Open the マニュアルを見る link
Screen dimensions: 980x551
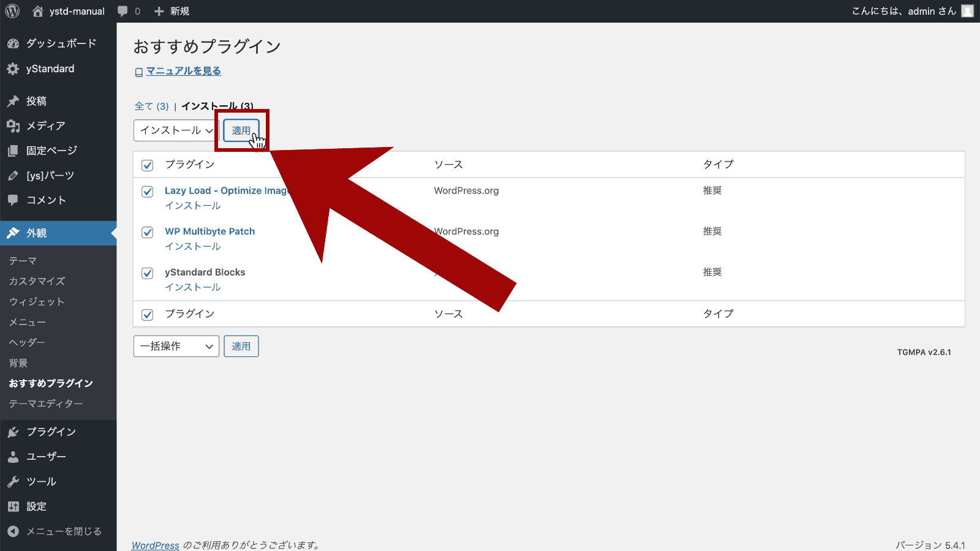click(184, 71)
